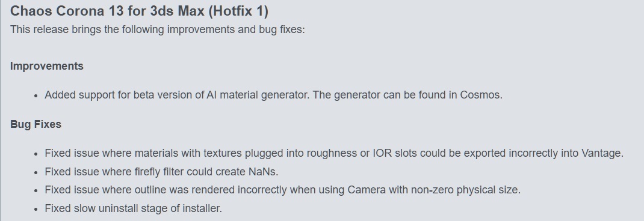Click the Improvements section heading

tap(47, 66)
